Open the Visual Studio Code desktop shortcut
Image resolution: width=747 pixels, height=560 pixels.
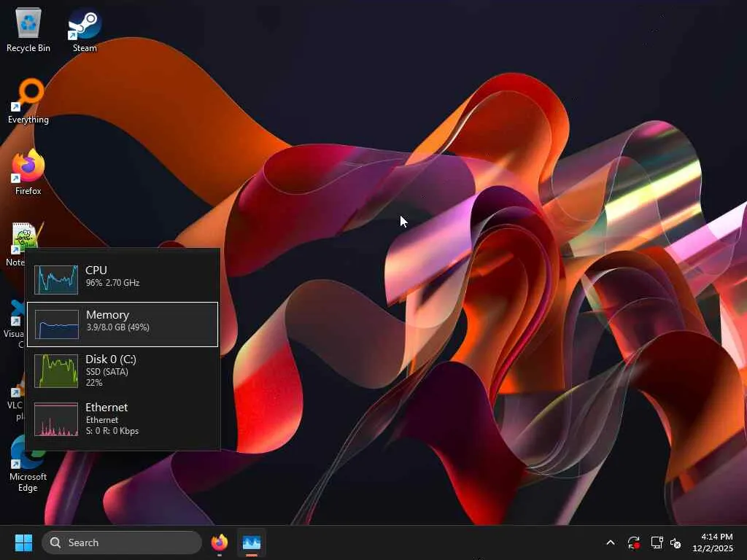click(15, 324)
